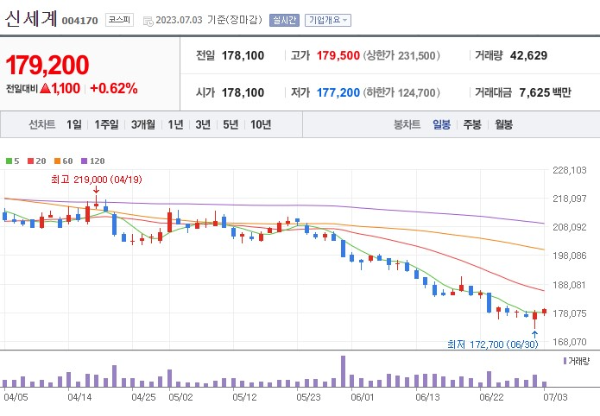Click the 하한가 124,700 text

(x=401, y=93)
